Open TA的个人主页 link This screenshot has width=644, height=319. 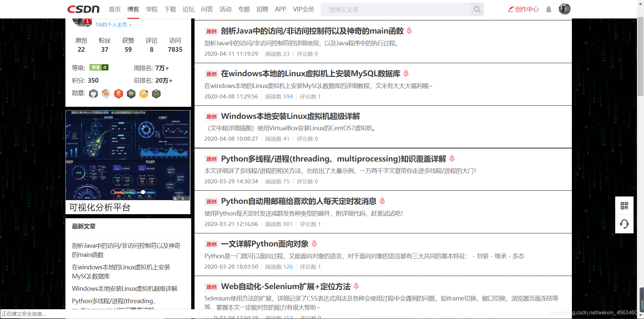tap(111, 25)
